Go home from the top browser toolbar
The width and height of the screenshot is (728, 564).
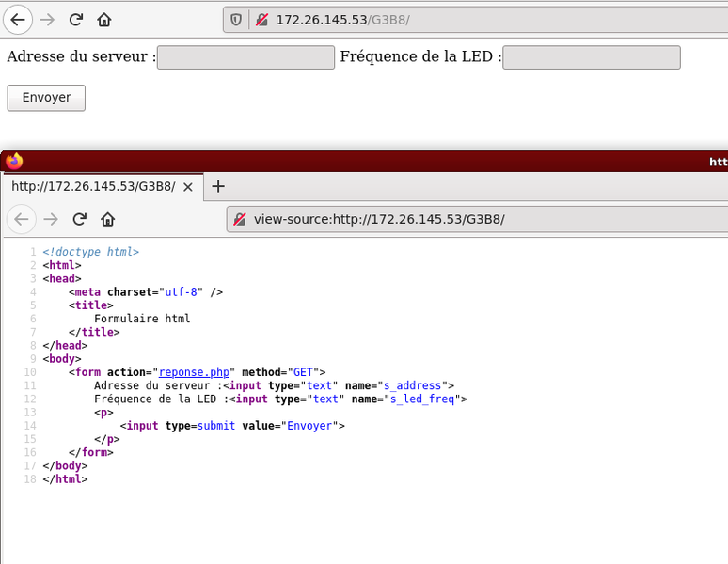[104, 19]
